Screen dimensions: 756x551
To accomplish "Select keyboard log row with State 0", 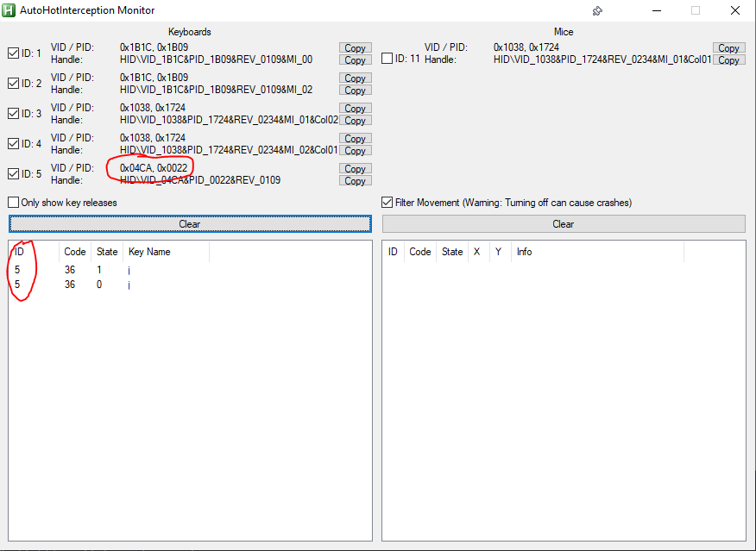I will tap(190, 285).
